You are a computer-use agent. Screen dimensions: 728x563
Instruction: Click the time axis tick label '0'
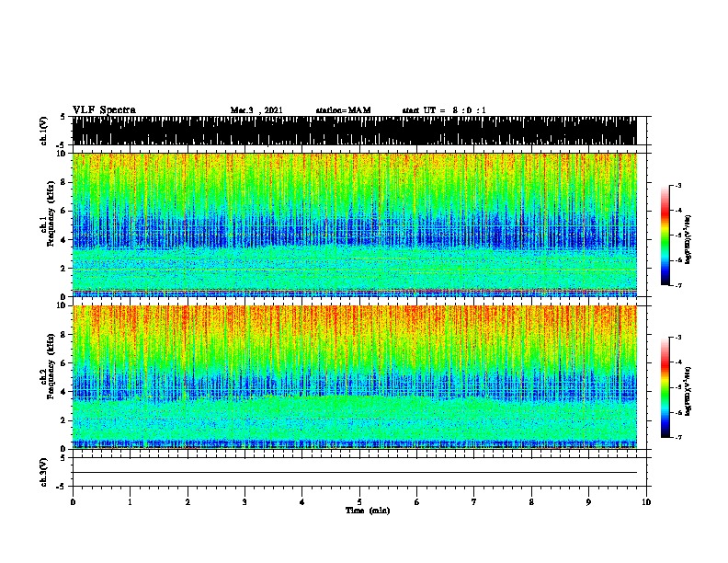pyautogui.click(x=73, y=501)
